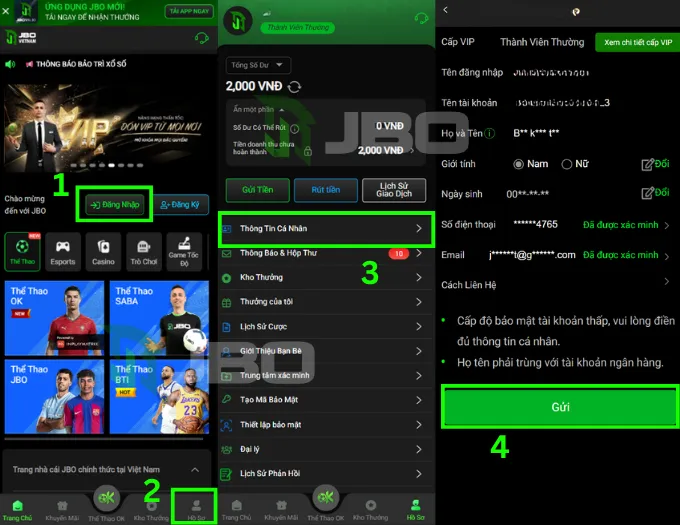Tap the Lịch Sử Phản Hồi note icon

pos(226,474)
